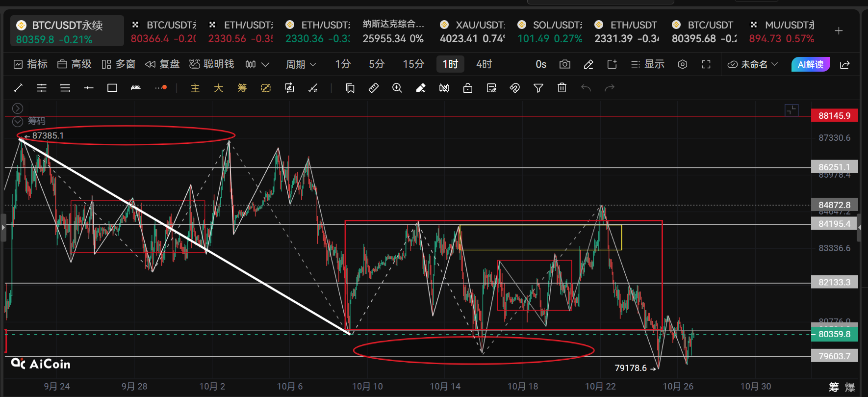Image resolution: width=868 pixels, height=397 pixels.
Task: Switch to the SOL/USDT tab
Action: (550, 31)
